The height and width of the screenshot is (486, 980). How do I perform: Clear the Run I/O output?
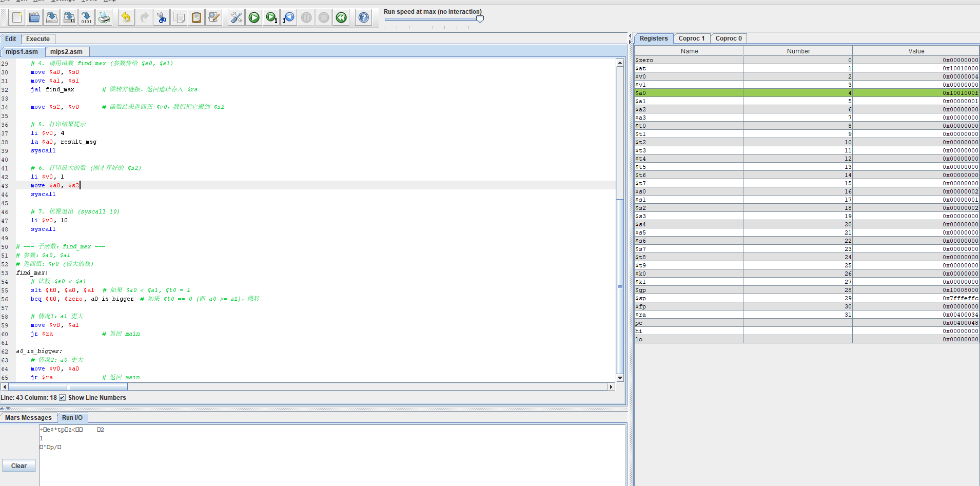[19, 466]
